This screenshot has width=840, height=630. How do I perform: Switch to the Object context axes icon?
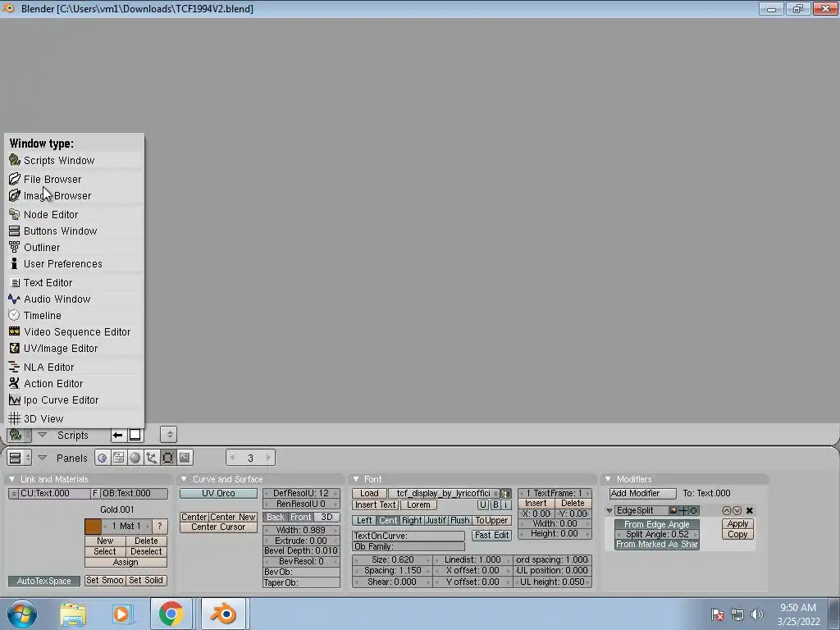[x=152, y=458]
